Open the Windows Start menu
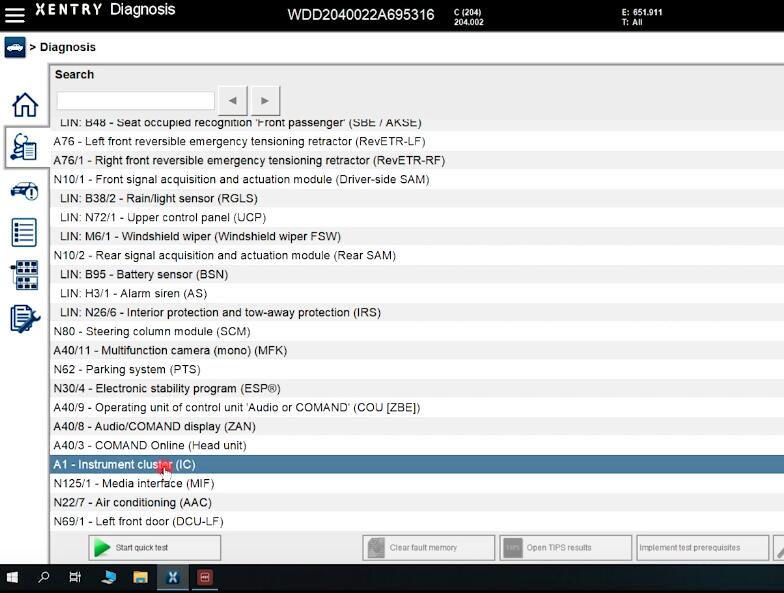The width and height of the screenshot is (784, 593). coord(12,578)
